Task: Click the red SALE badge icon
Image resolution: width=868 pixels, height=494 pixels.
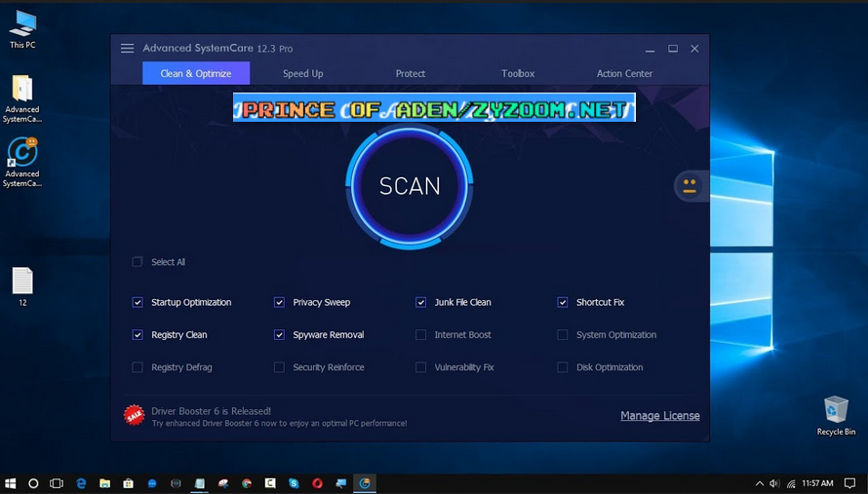Action: (x=134, y=416)
